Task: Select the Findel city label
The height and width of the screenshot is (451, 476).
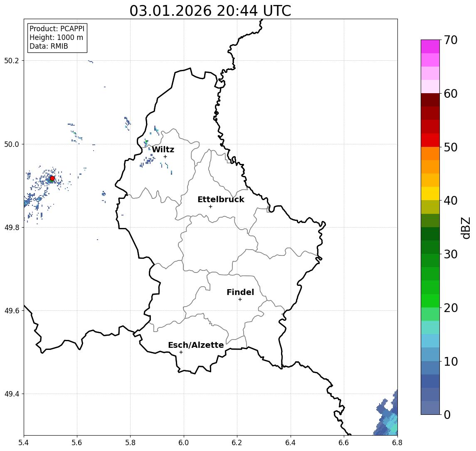Action: [240, 292]
